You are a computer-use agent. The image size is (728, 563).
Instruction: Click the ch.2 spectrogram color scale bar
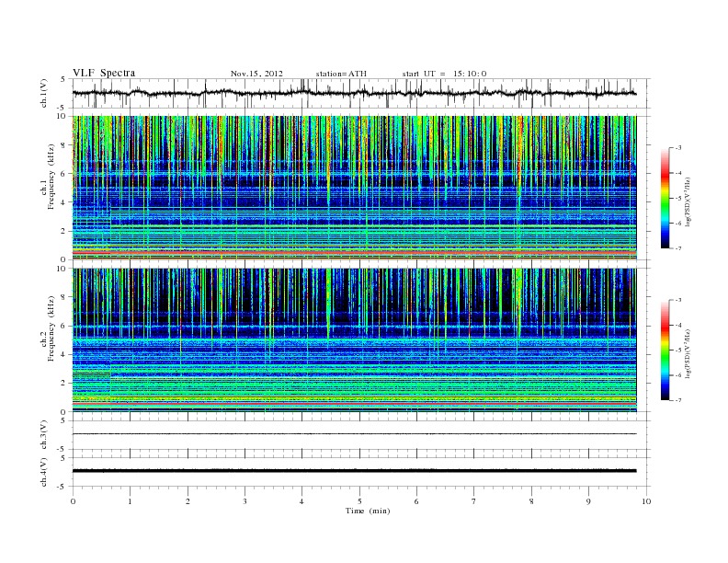pos(665,350)
